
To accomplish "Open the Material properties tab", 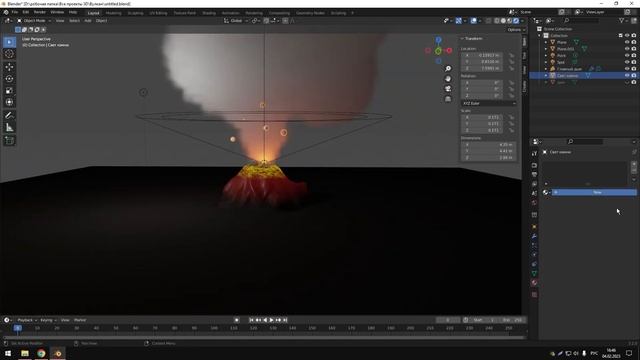I will [x=534, y=282].
